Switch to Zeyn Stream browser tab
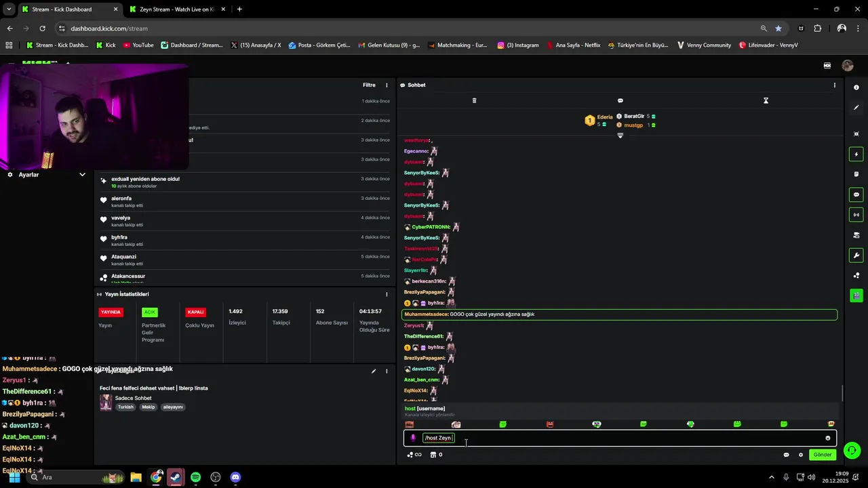868x488 pixels. click(178, 9)
